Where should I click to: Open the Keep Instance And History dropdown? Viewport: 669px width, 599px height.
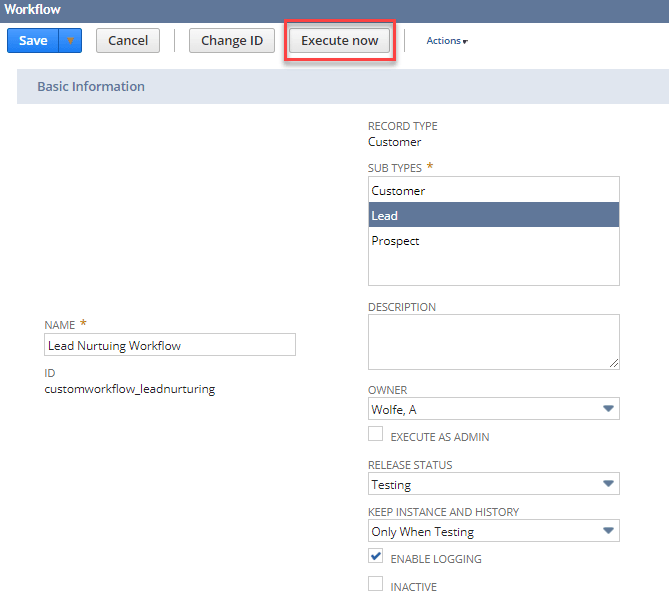coord(494,531)
